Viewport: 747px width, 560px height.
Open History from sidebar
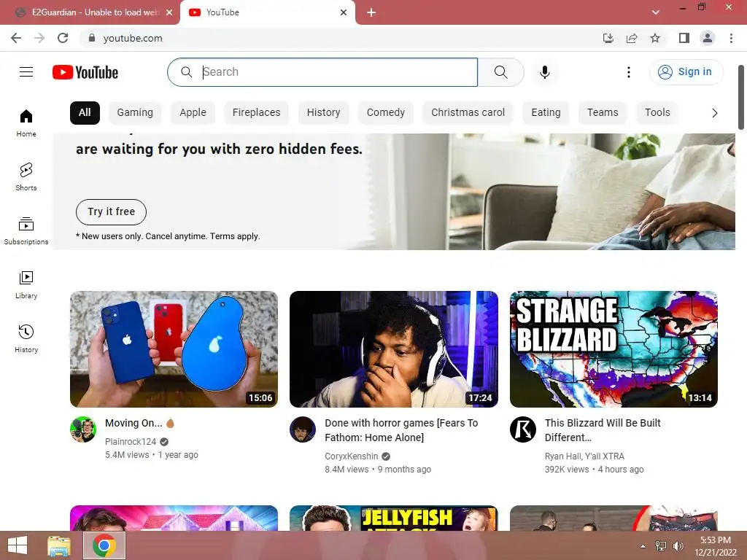coord(26,338)
